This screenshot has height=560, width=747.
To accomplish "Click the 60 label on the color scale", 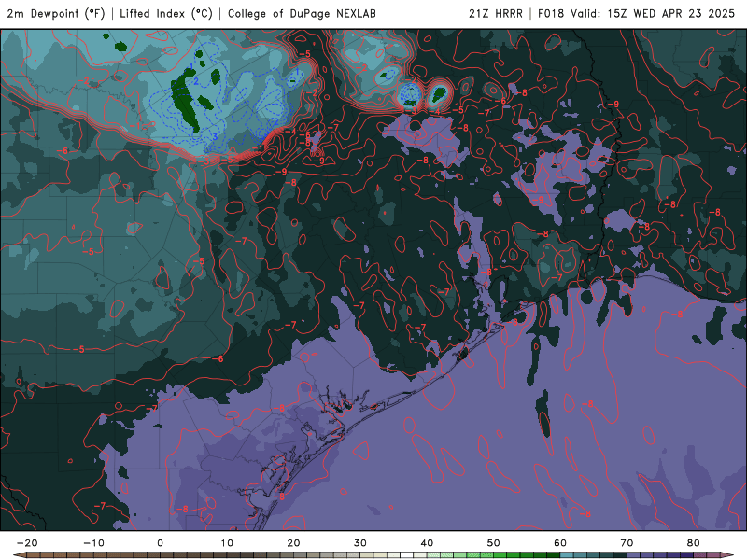I will point(560,543).
